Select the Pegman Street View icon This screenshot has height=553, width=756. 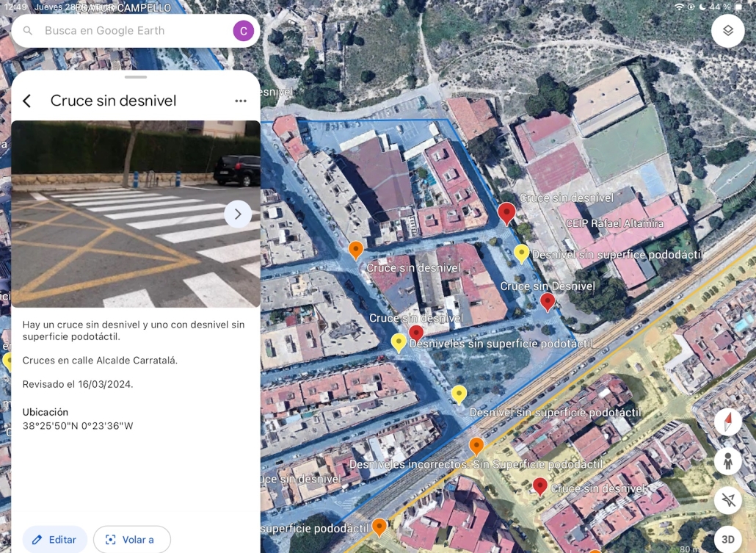727,461
